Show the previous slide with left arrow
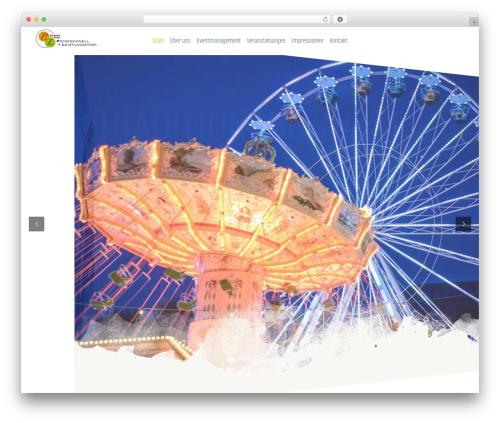This screenshot has width=500, height=423. click(x=37, y=224)
